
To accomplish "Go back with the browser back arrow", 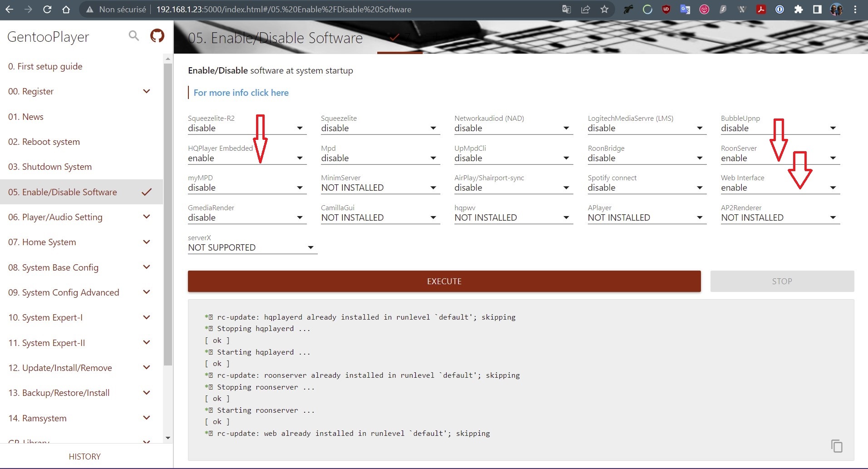I will (9, 9).
